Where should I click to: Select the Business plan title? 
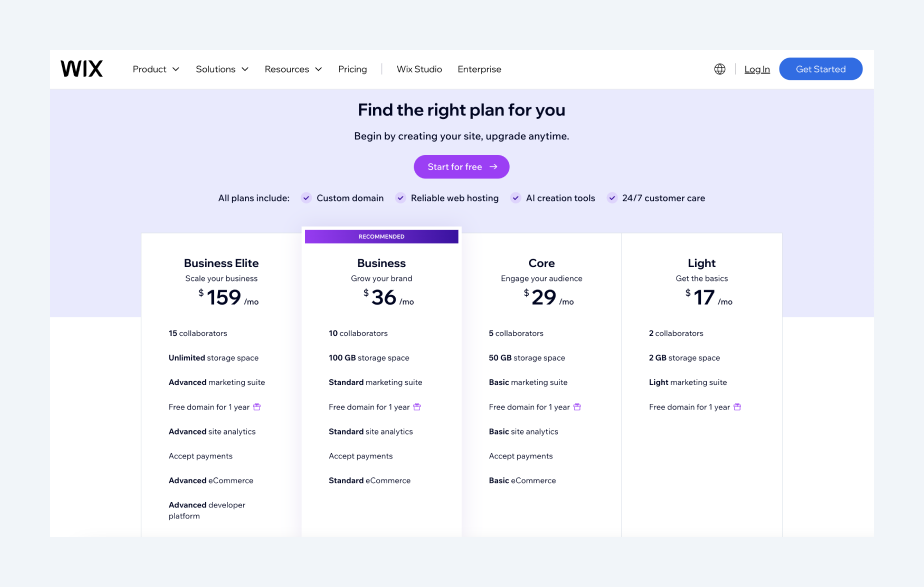381,263
